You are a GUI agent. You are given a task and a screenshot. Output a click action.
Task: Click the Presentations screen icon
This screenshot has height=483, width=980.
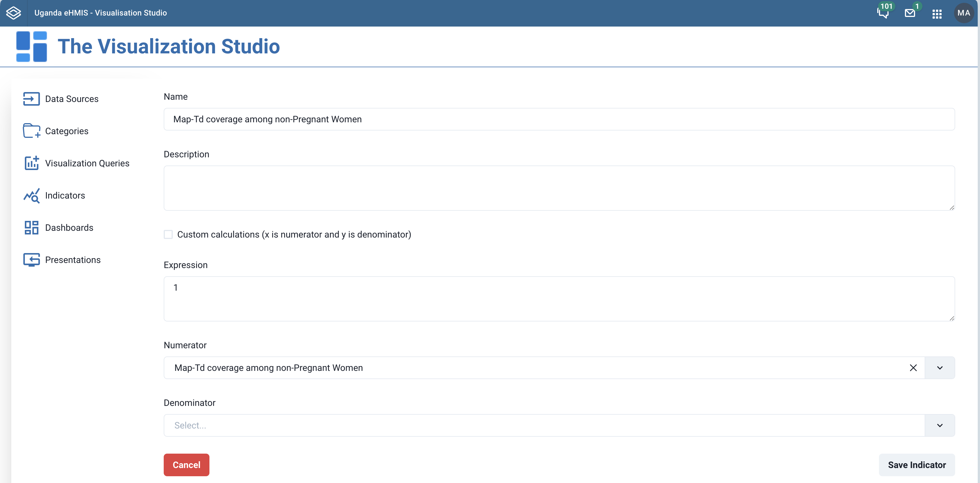pos(31,260)
